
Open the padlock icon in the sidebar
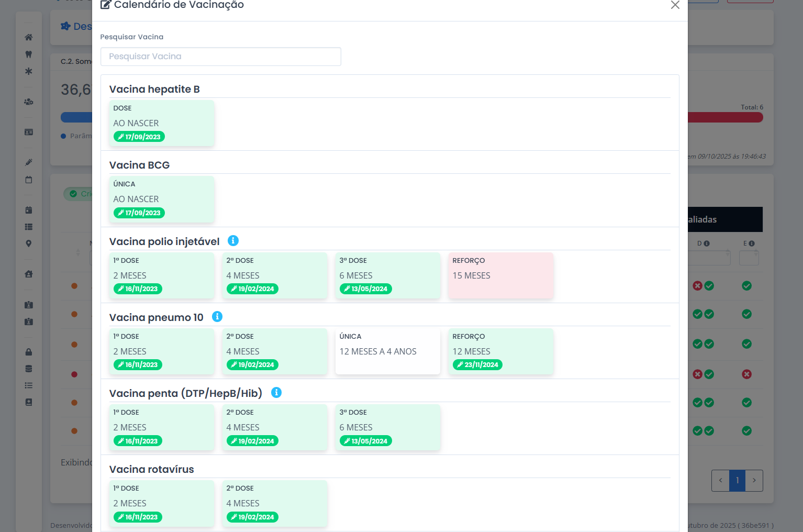(x=29, y=352)
